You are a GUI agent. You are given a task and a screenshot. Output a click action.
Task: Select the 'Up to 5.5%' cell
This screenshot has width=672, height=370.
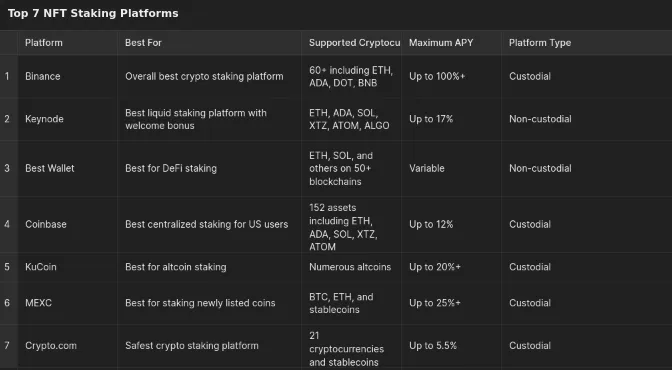click(451, 346)
